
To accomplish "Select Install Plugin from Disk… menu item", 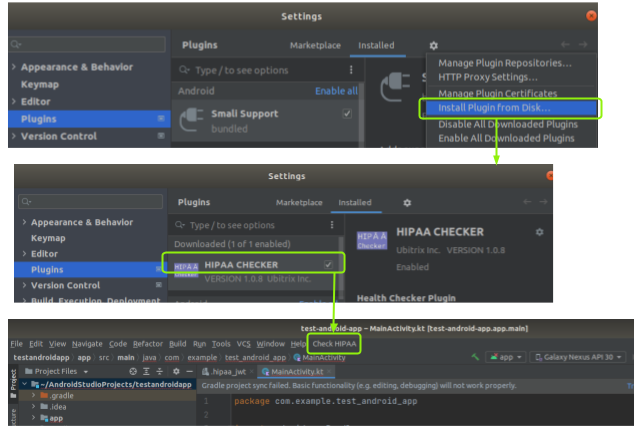I will click(x=512, y=108).
